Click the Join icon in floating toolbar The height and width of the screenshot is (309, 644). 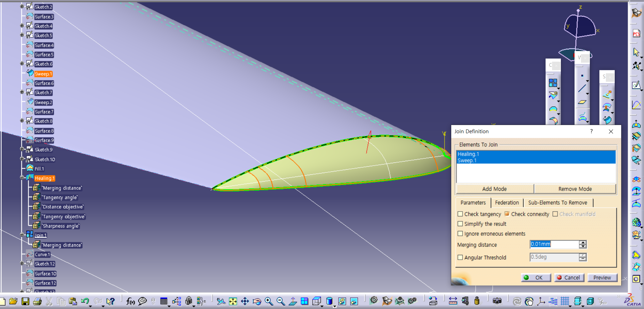tap(553, 83)
